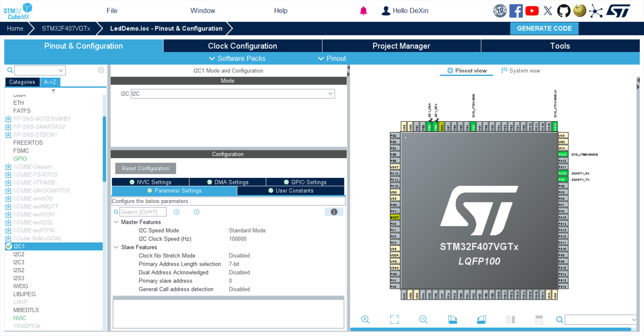Open the category settings gear icon

(101, 70)
